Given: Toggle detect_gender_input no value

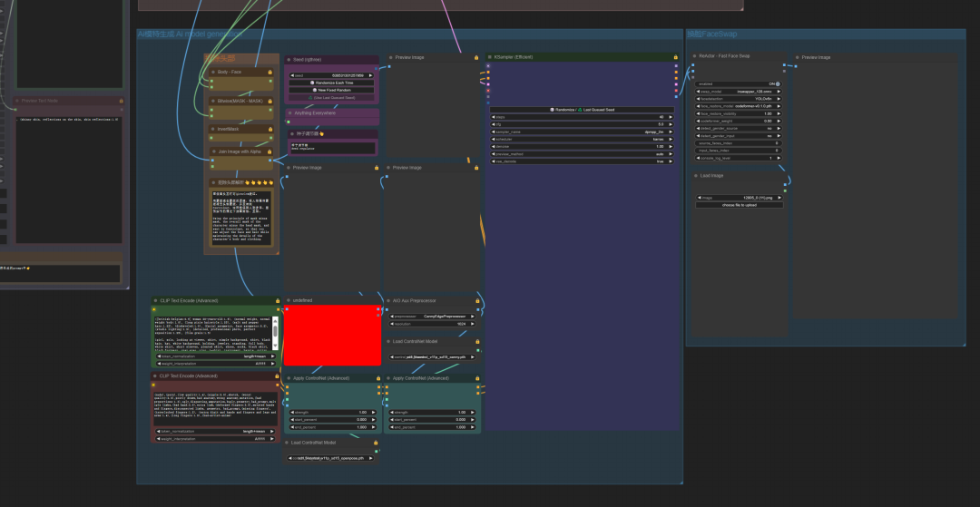Looking at the screenshot, I should (738, 135).
